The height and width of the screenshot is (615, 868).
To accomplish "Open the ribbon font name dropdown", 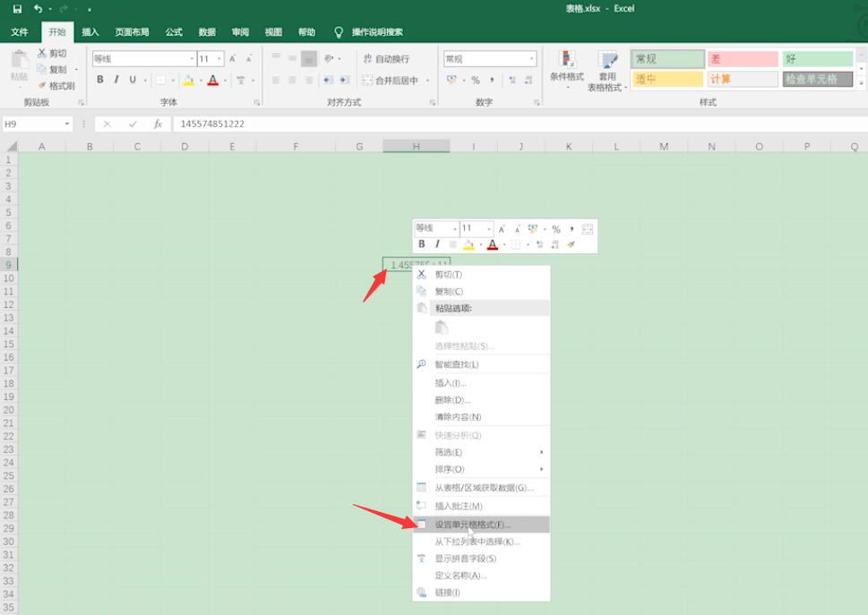I will coord(192,58).
